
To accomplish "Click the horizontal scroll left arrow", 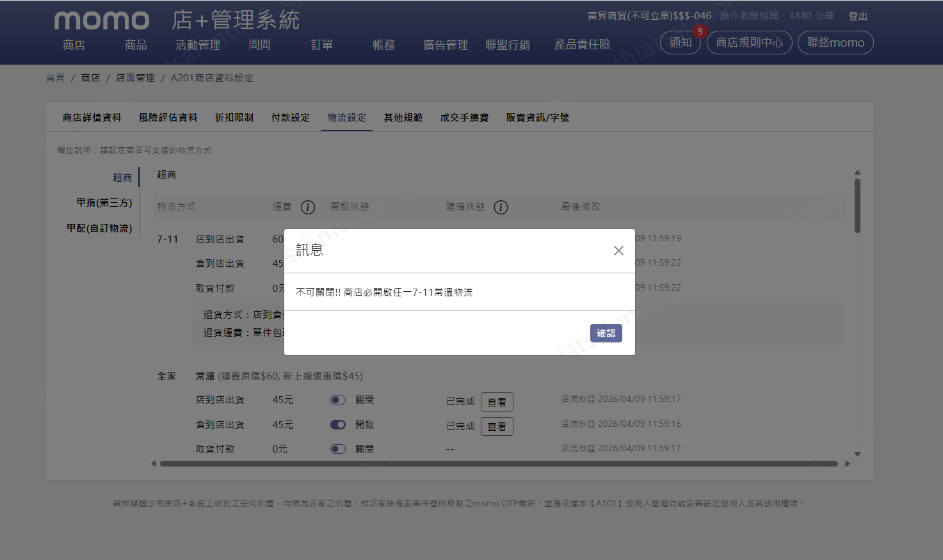I will (154, 463).
